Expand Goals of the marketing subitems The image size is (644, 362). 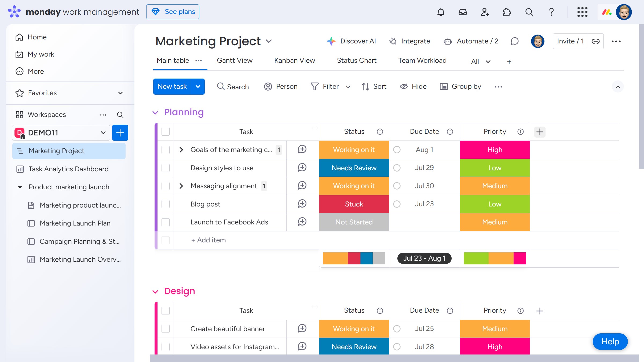click(x=181, y=150)
